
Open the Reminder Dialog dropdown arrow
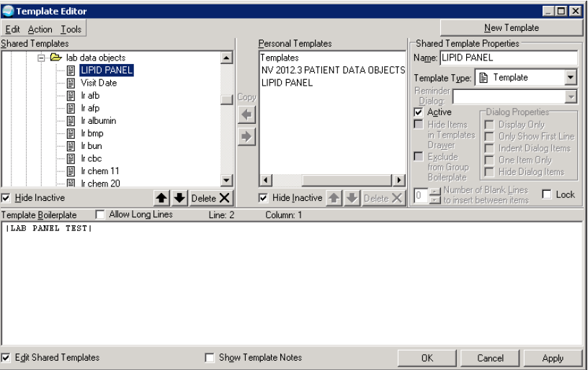pos(571,97)
